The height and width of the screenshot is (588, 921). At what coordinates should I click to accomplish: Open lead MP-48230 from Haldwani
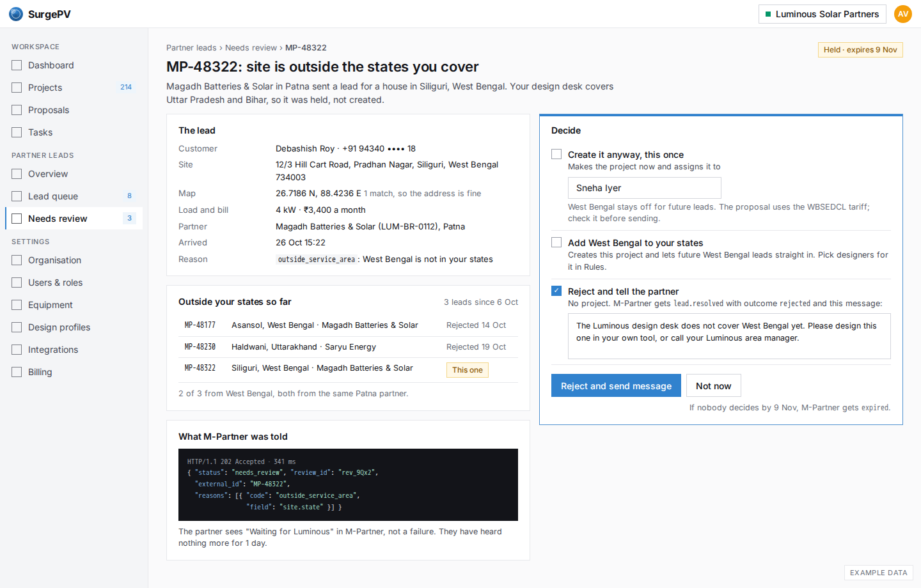348,347
